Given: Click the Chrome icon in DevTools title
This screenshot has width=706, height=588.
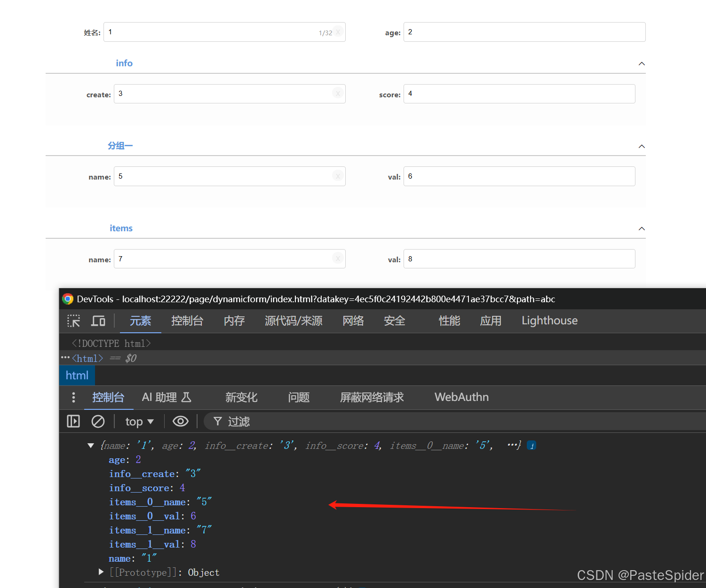Looking at the screenshot, I should coord(68,299).
